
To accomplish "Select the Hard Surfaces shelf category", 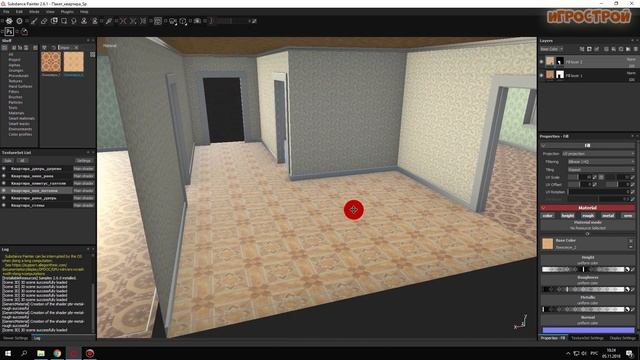I will click(x=20, y=87).
